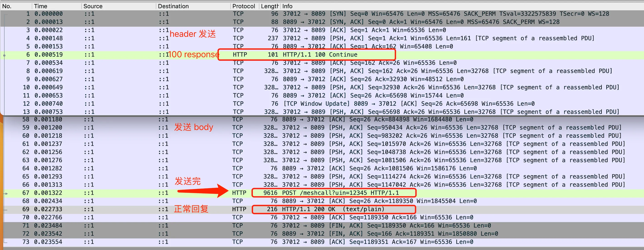Select packet 6 HTTP 100 Continue
This screenshot has width=644, height=250.
click(x=320, y=55)
